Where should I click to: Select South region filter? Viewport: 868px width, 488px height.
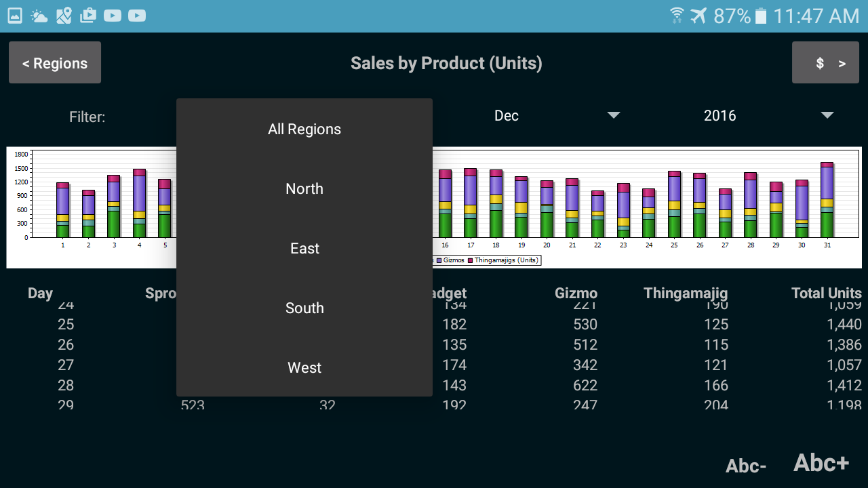point(304,308)
